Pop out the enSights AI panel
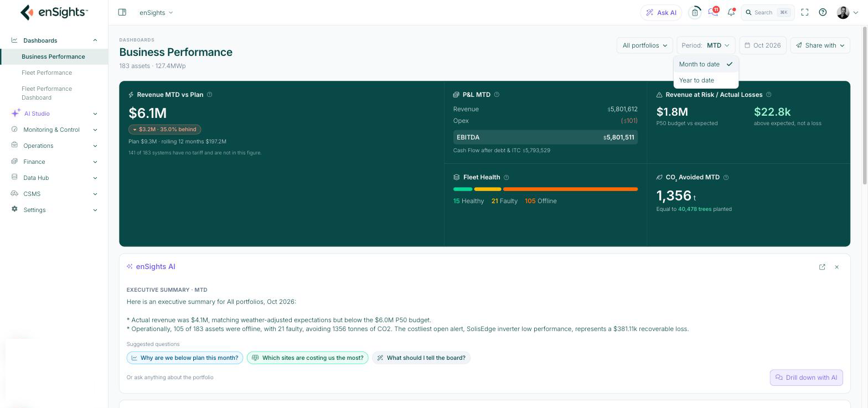This screenshot has width=868, height=408. (822, 267)
